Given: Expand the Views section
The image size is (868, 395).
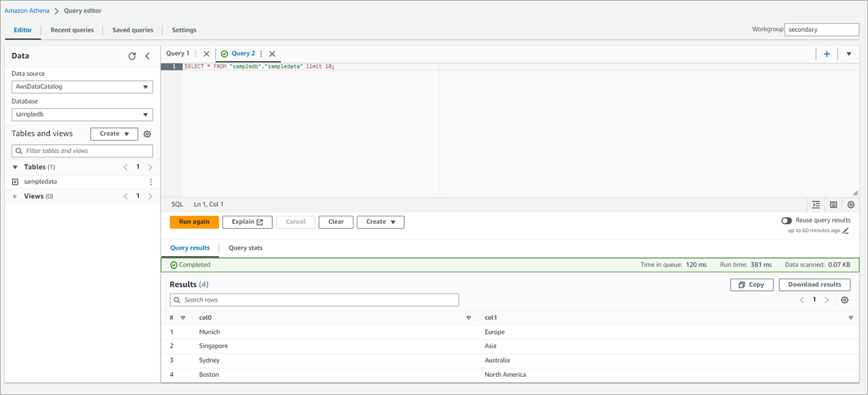Looking at the screenshot, I should [x=15, y=196].
